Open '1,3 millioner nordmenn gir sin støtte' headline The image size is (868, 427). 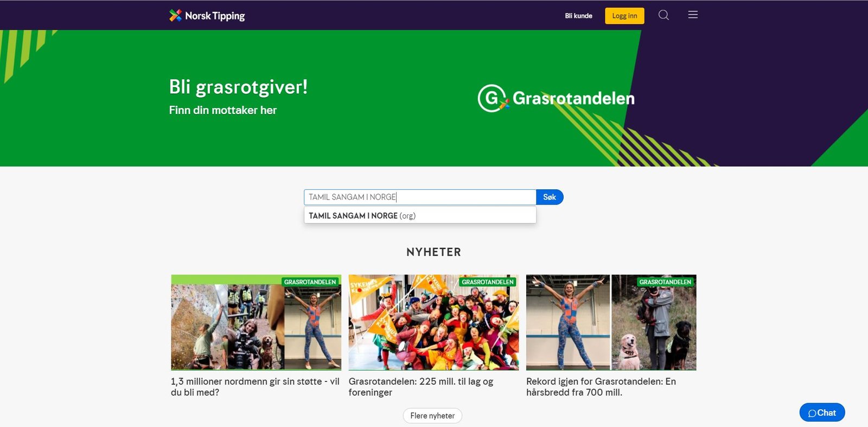coord(255,387)
